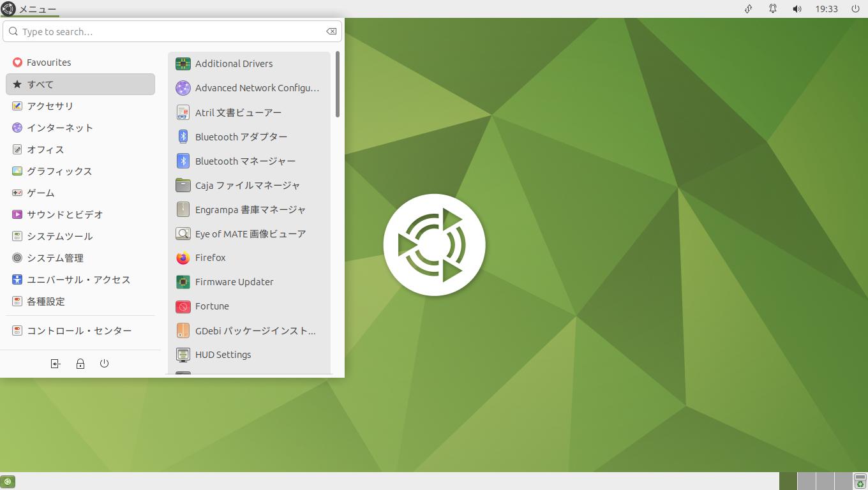Click the メニュー button in top panel
The width and height of the screenshot is (868, 490).
(x=29, y=9)
